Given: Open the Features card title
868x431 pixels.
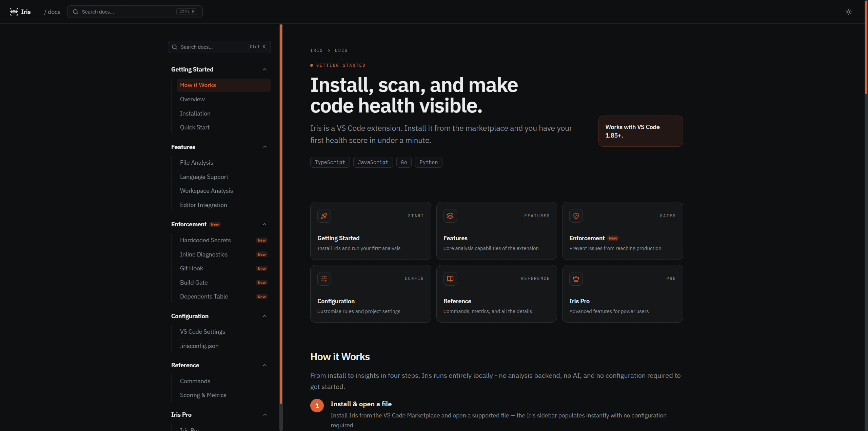Looking at the screenshot, I should tap(455, 238).
